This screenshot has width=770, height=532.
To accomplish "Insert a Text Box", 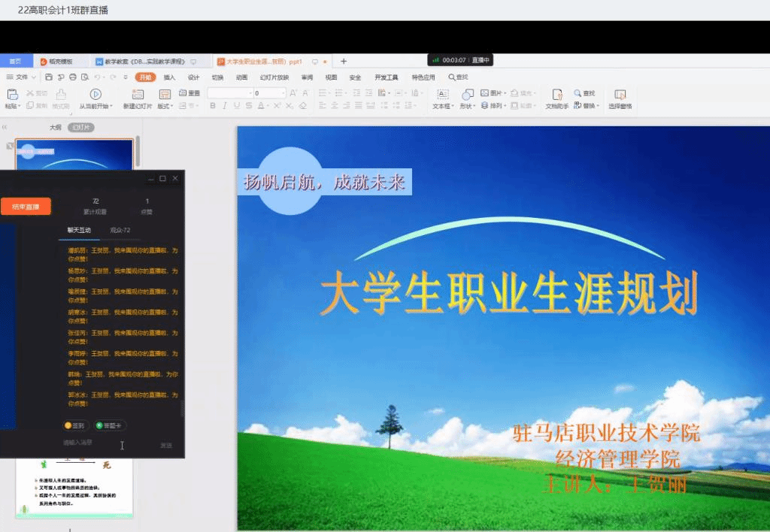I will (x=443, y=98).
